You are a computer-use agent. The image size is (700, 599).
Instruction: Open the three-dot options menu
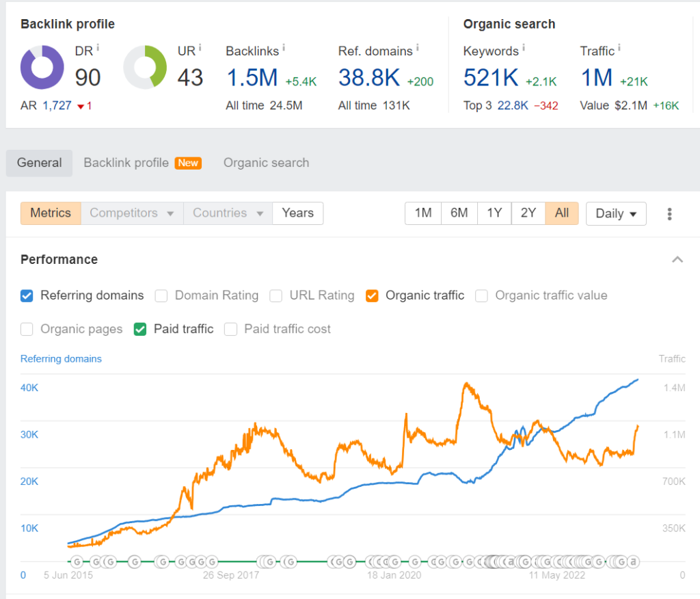pos(670,213)
